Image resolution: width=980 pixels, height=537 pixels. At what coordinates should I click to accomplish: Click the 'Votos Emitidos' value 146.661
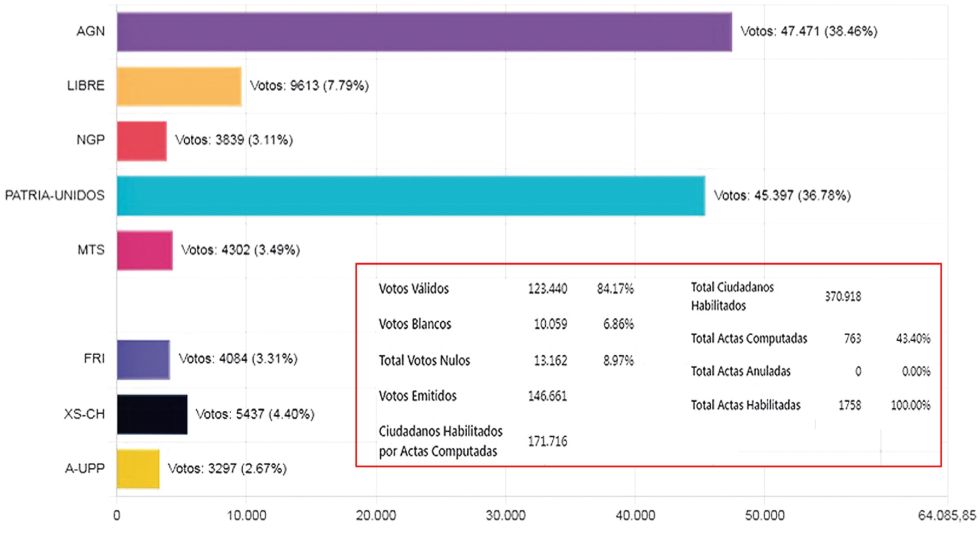[x=548, y=395]
